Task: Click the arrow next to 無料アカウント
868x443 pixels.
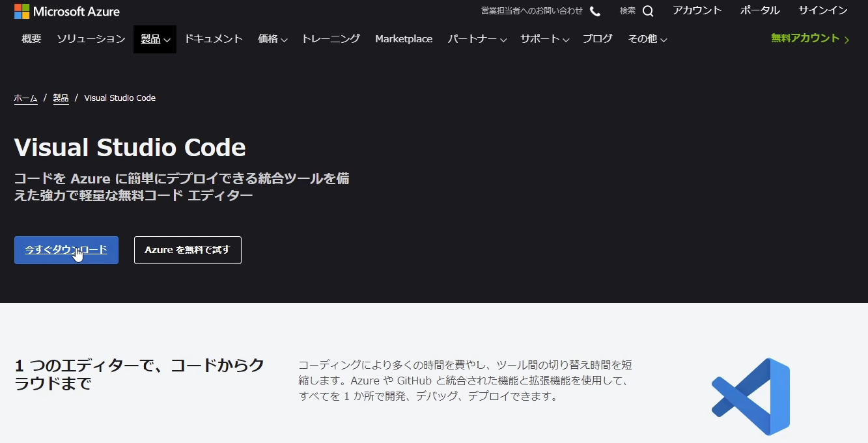Action: coord(847,40)
